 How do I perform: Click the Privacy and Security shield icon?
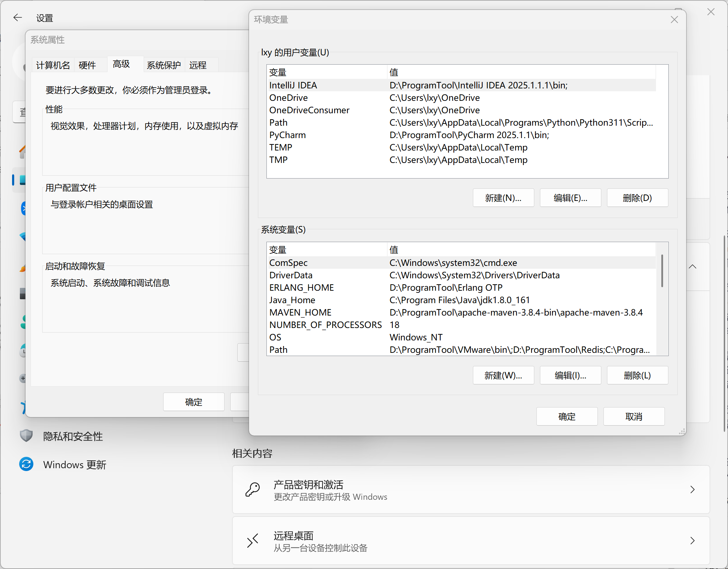tap(26, 436)
